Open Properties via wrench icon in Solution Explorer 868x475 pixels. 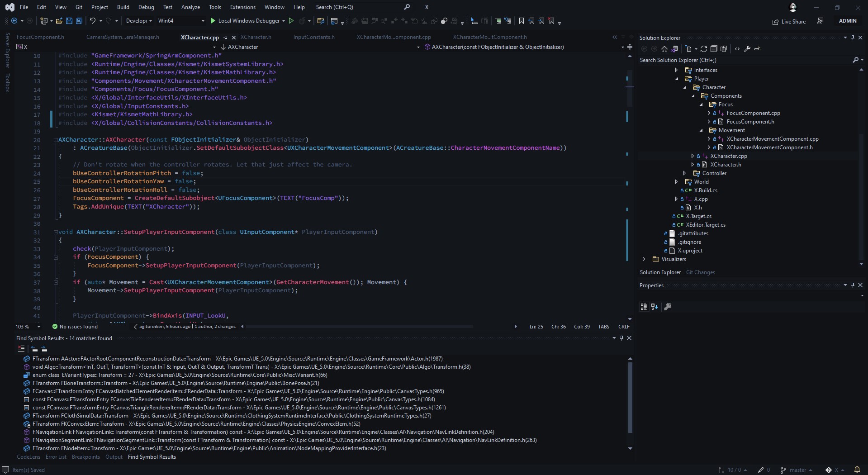[x=747, y=49]
